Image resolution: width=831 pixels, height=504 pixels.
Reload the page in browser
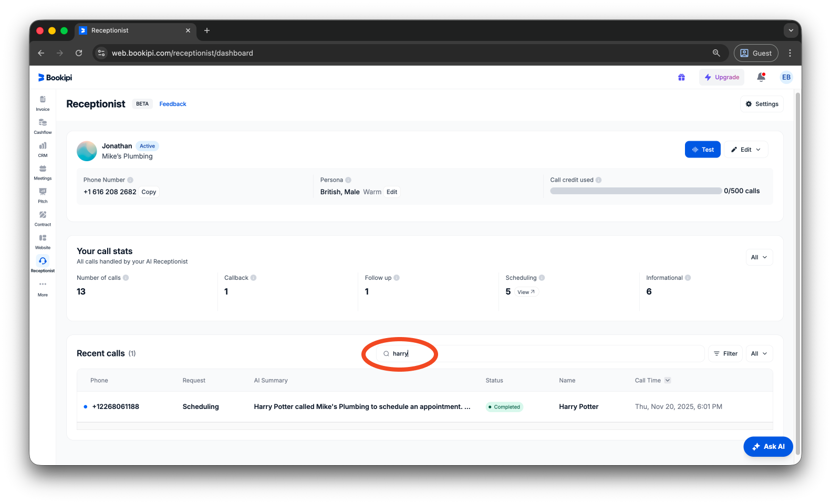(x=79, y=53)
